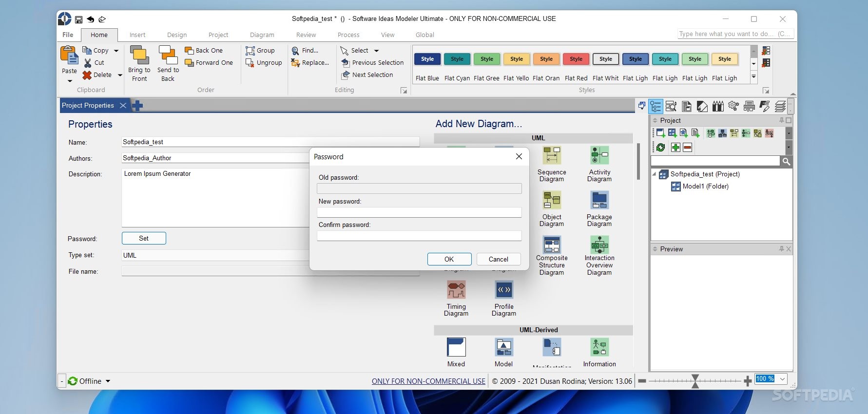Open the gears settings sidebar icon
868x414 pixels.
(733, 106)
